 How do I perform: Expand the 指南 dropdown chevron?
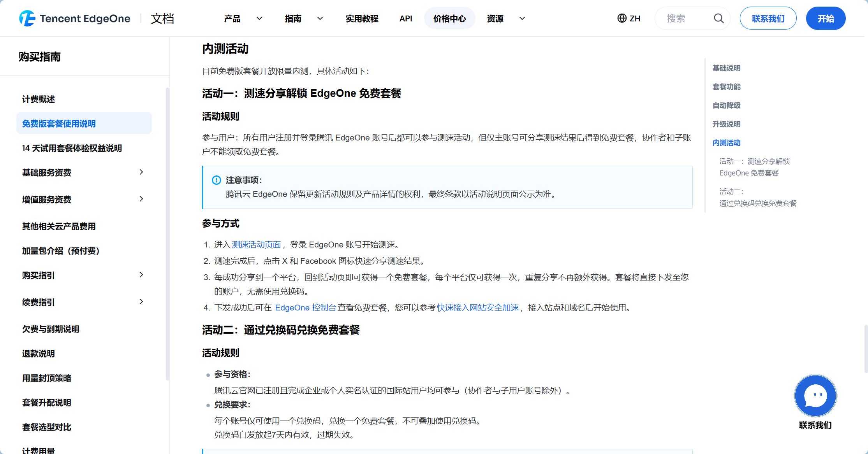pos(320,18)
